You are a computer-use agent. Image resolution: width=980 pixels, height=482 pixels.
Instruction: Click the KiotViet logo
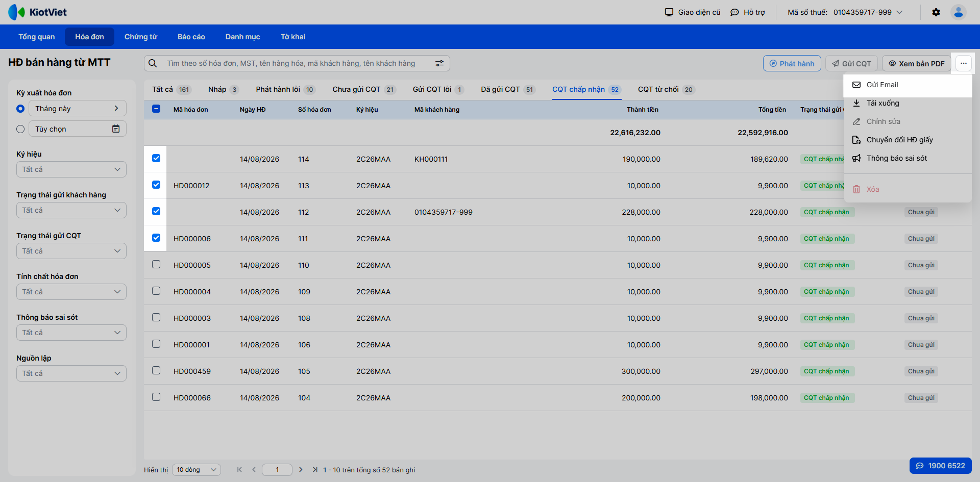coord(37,12)
